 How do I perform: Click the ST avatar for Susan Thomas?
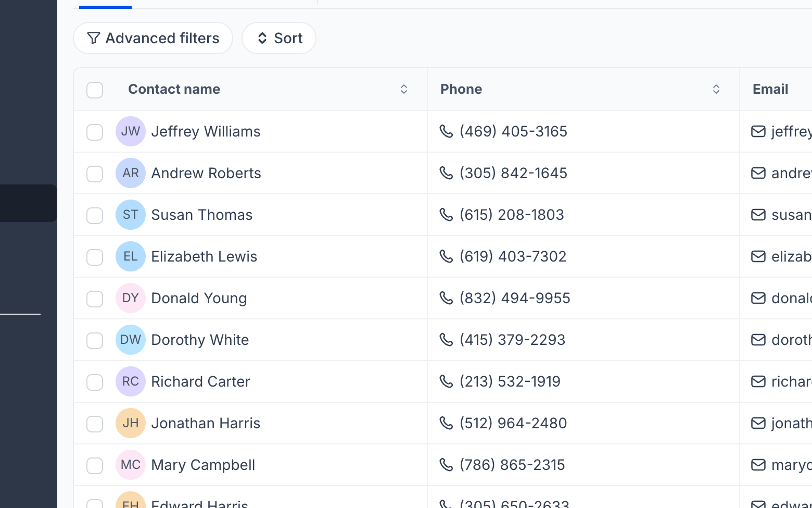(x=131, y=215)
